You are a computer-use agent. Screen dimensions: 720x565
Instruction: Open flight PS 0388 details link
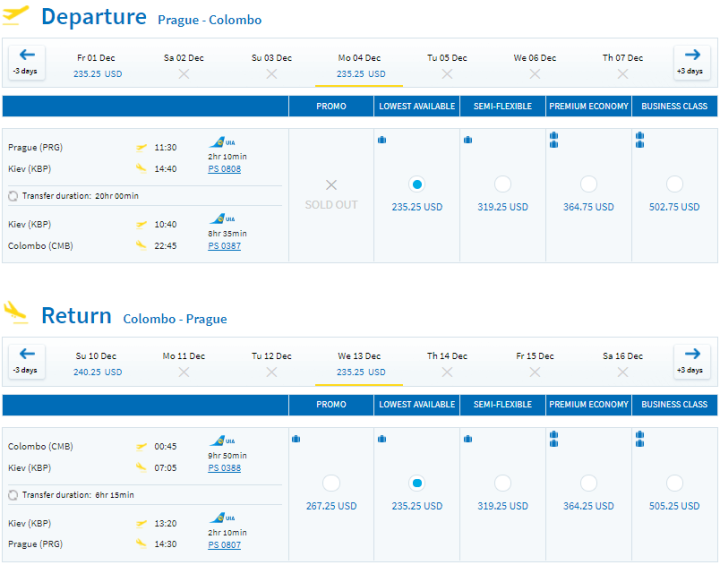tap(224, 468)
